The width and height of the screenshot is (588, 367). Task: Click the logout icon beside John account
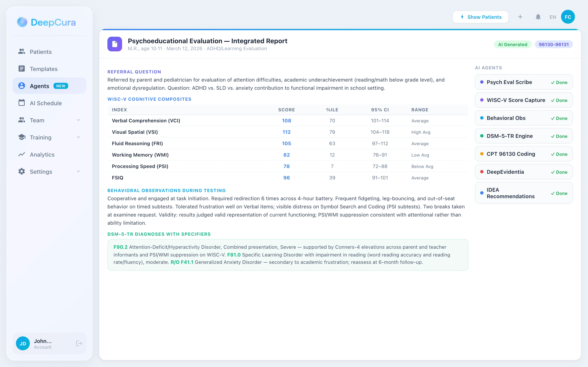(x=79, y=343)
